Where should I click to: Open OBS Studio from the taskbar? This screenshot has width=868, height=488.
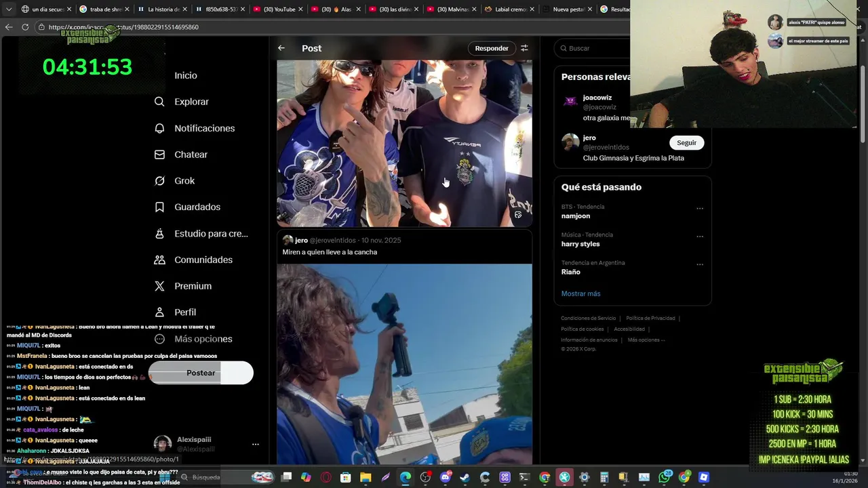425,477
